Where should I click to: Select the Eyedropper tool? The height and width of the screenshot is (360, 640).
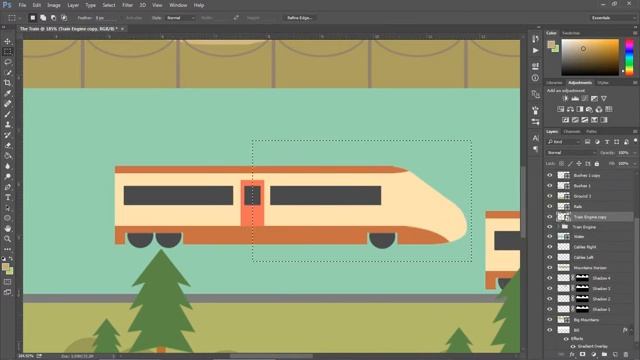pos(8,93)
